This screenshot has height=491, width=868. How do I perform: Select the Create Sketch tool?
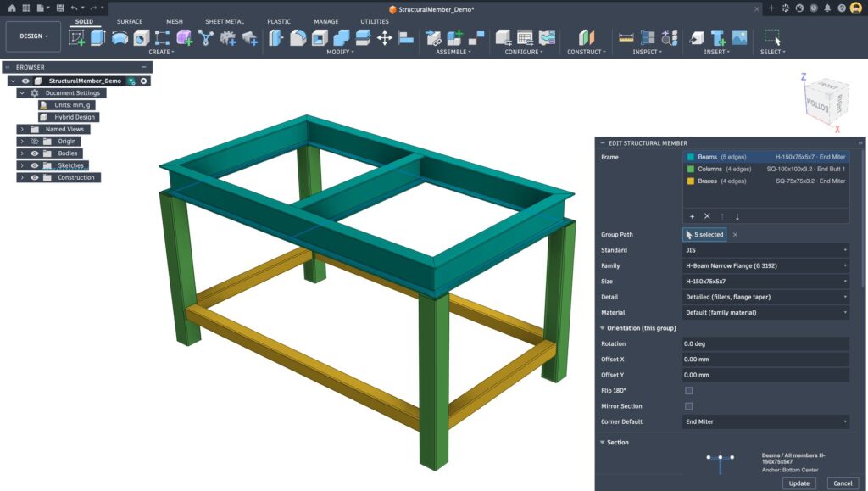[76, 37]
